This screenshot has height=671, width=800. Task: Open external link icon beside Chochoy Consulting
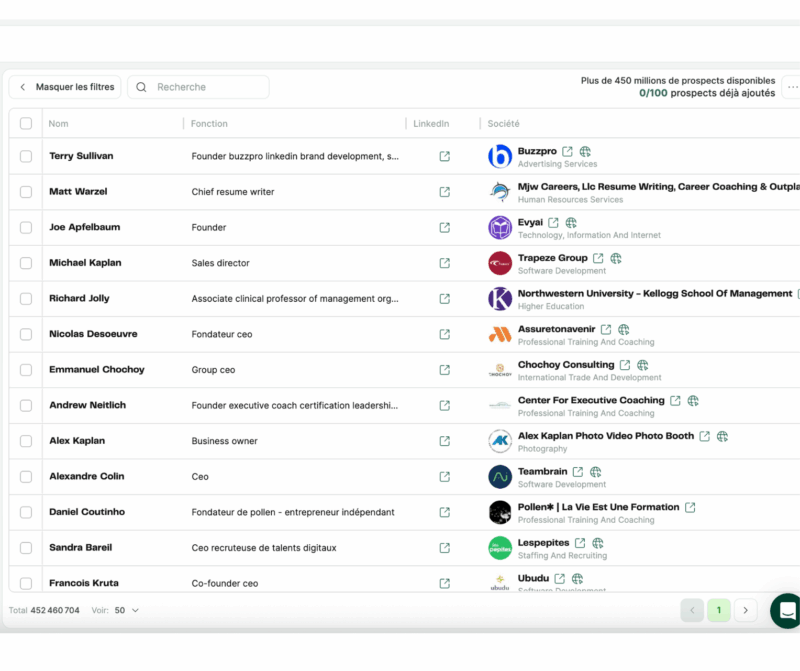[625, 365]
